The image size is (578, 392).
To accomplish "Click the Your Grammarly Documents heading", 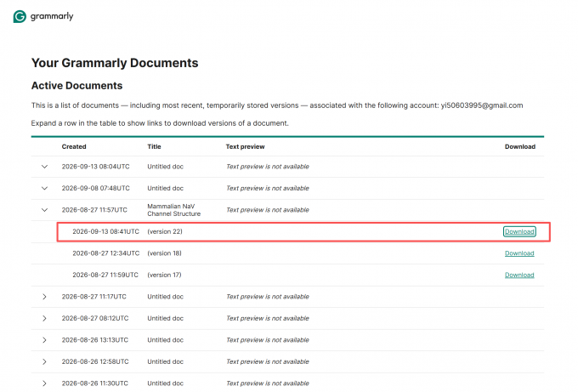I will pos(115,63).
